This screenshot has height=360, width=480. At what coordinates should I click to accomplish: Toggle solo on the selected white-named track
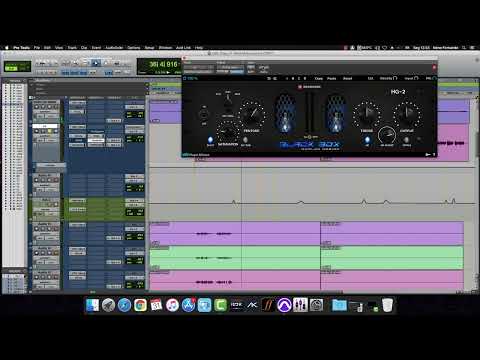point(50,131)
